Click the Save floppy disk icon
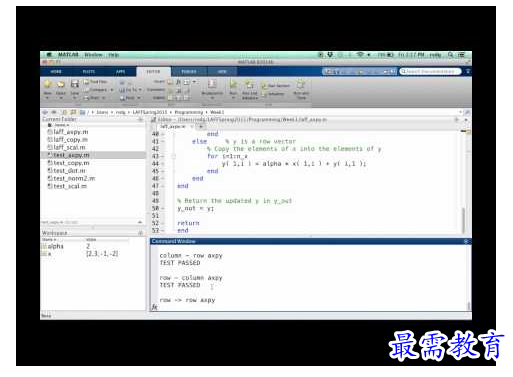 [75, 84]
